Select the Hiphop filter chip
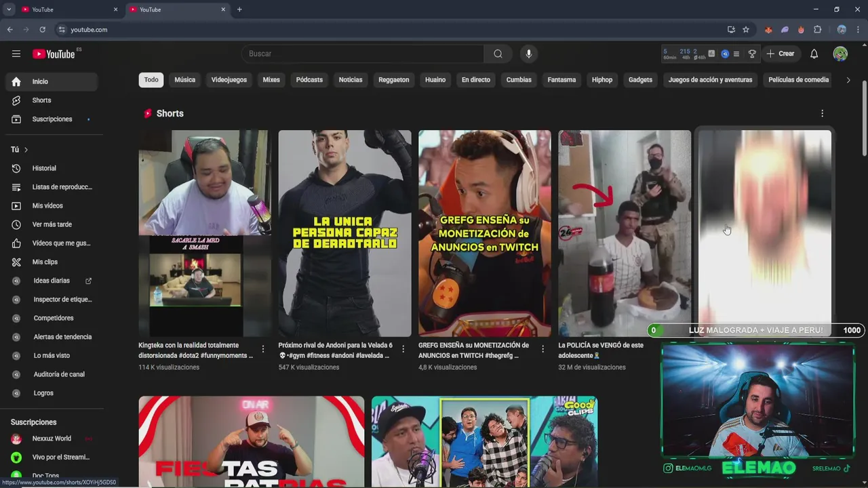868x488 pixels. click(x=601, y=80)
